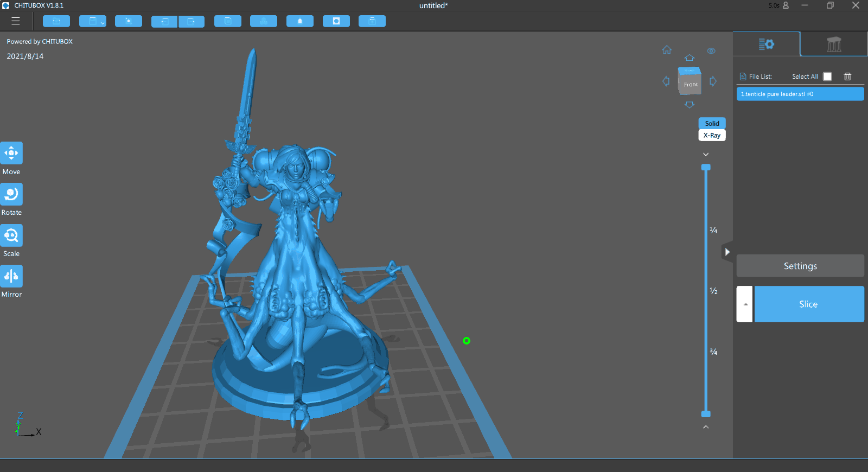The image size is (868, 472).
Task: Click the last toolbar button on the right
Action: (372, 21)
